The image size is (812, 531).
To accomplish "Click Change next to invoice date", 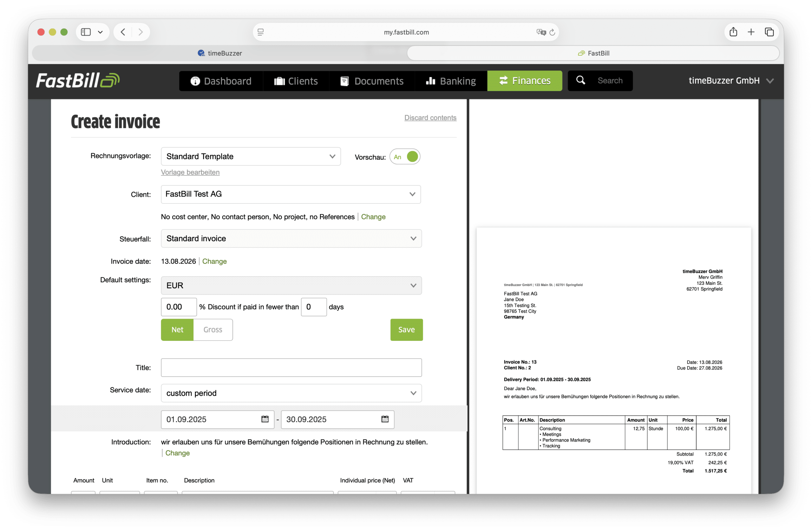I will coord(215,261).
